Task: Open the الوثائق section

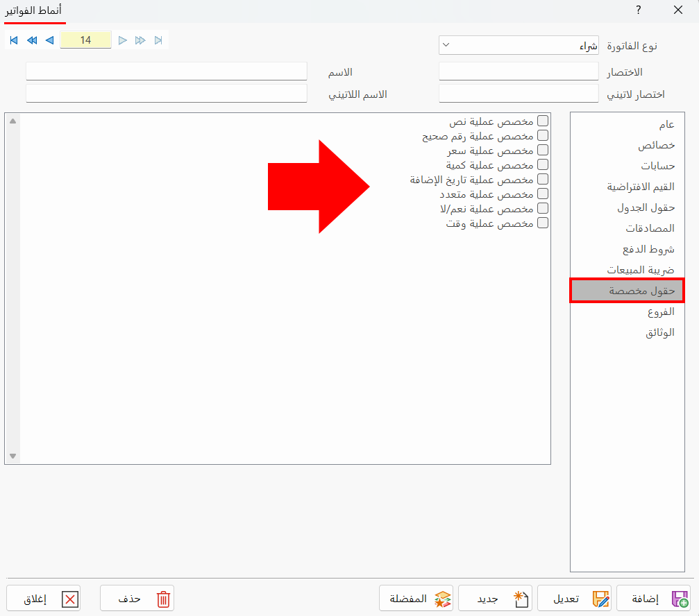Action: 628,333
